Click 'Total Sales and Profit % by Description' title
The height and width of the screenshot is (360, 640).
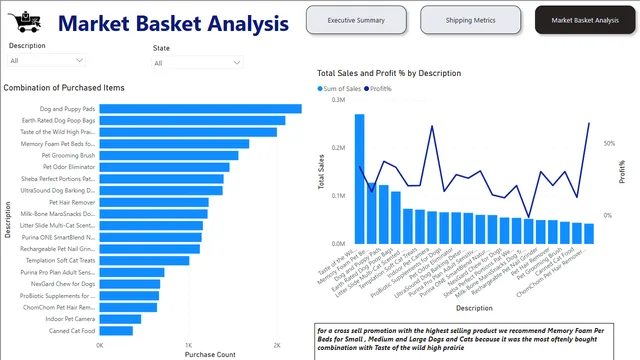point(389,73)
